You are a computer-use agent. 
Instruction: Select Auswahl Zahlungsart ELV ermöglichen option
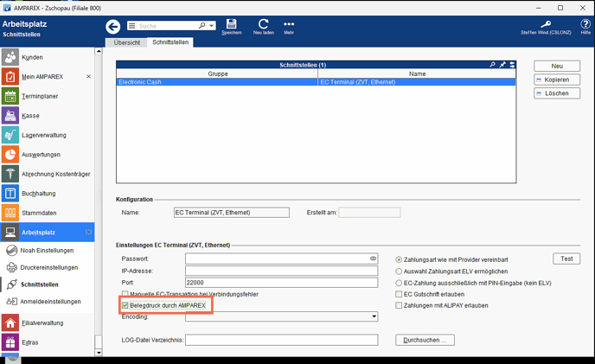click(x=399, y=271)
